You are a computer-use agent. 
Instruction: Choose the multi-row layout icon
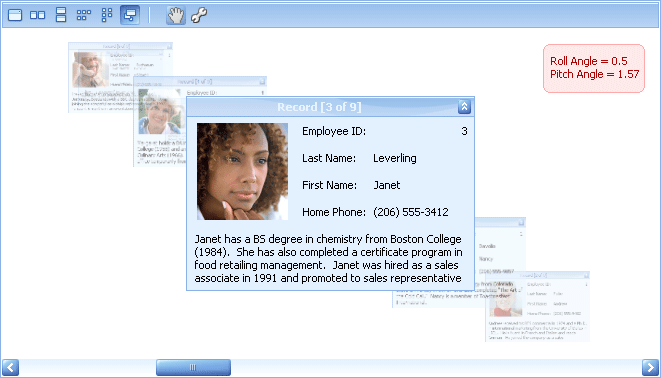(x=84, y=15)
